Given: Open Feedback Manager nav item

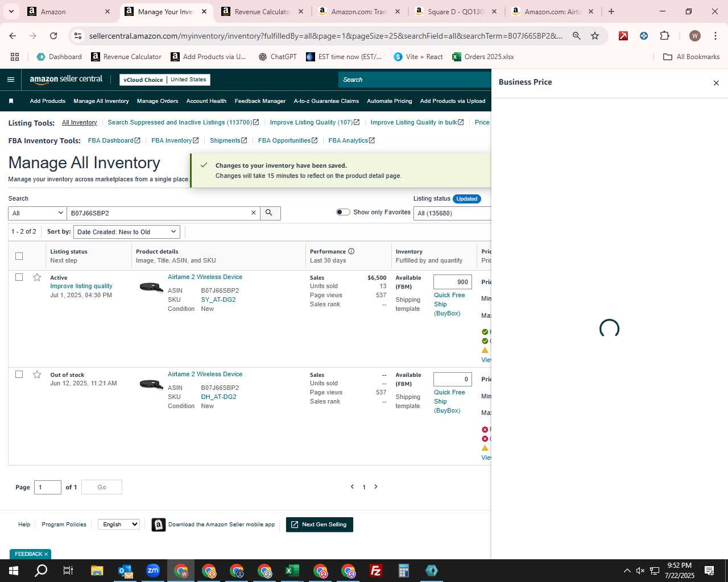Looking at the screenshot, I should (260, 101).
